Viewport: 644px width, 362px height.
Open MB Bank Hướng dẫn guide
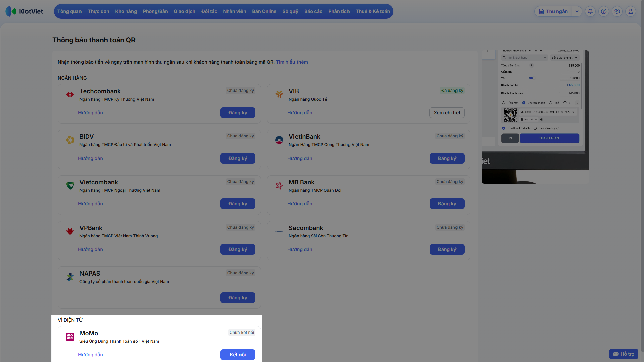pos(300,204)
